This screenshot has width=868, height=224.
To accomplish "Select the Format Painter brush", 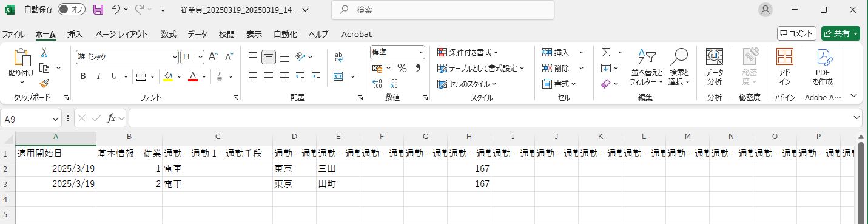I will pyautogui.click(x=44, y=83).
